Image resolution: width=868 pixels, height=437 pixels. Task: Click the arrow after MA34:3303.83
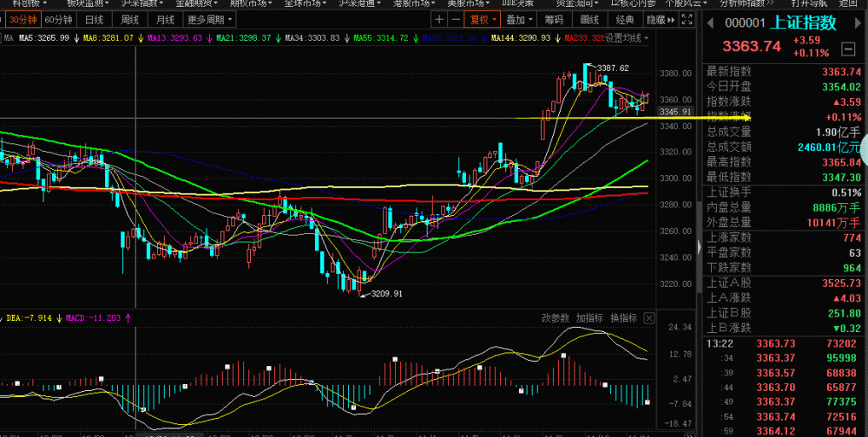346,38
